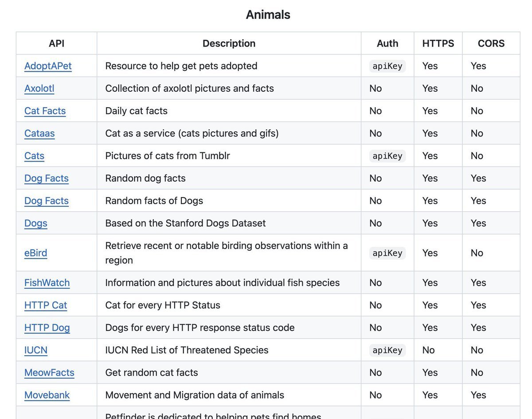
Task: Click 'Dogs for every HTTP response status code'
Action: [200, 328]
